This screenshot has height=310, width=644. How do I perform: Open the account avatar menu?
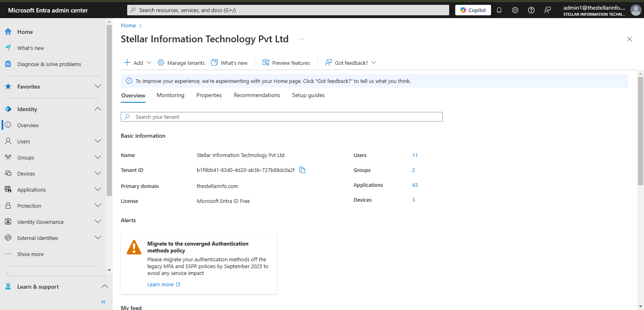[636, 10]
